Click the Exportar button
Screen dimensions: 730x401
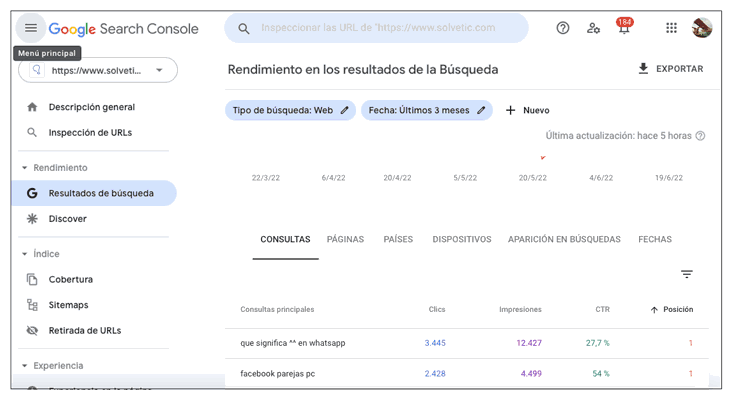click(x=670, y=69)
